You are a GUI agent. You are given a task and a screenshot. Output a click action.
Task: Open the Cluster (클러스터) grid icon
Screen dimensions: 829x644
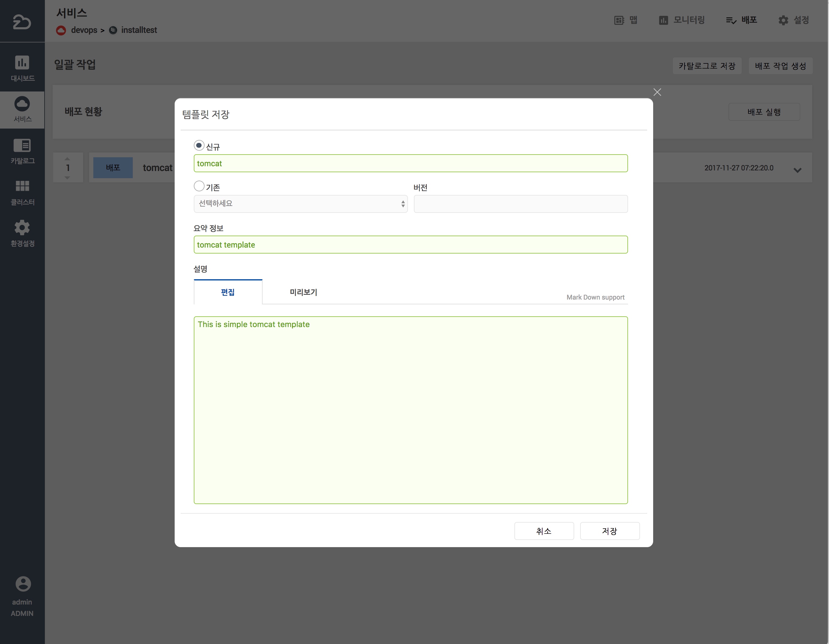22,186
